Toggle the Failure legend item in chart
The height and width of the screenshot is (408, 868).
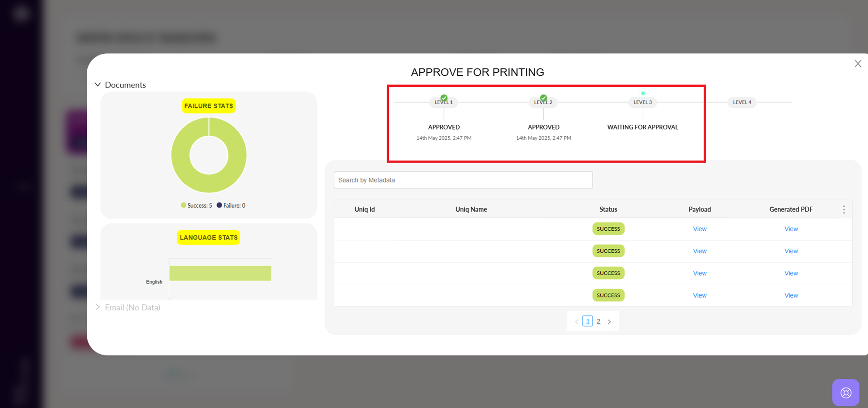coord(231,206)
